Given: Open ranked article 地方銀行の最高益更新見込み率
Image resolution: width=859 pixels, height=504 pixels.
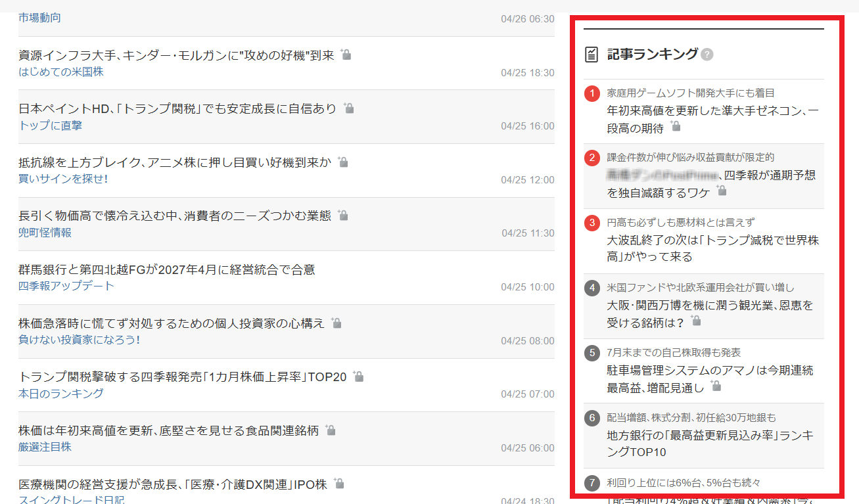Looking at the screenshot, I should [x=710, y=444].
